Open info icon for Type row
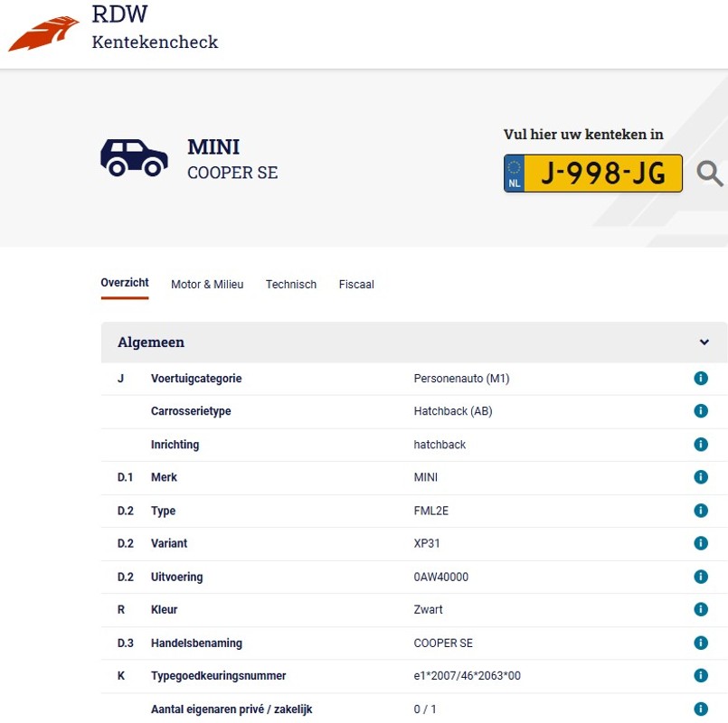The height and width of the screenshot is (723, 728). pyautogui.click(x=701, y=511)
